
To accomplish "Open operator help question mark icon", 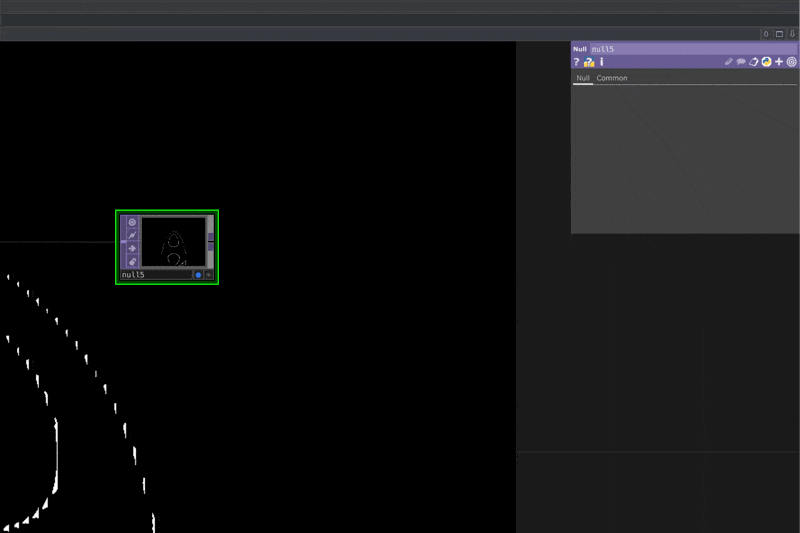I will [x=576, y=62].
